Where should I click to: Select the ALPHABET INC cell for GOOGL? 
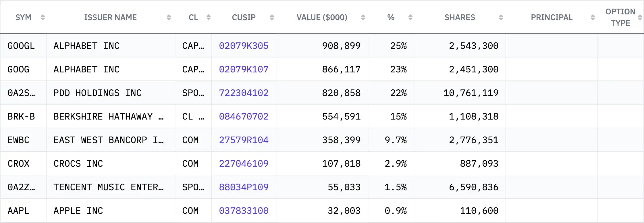click(111, 46)
